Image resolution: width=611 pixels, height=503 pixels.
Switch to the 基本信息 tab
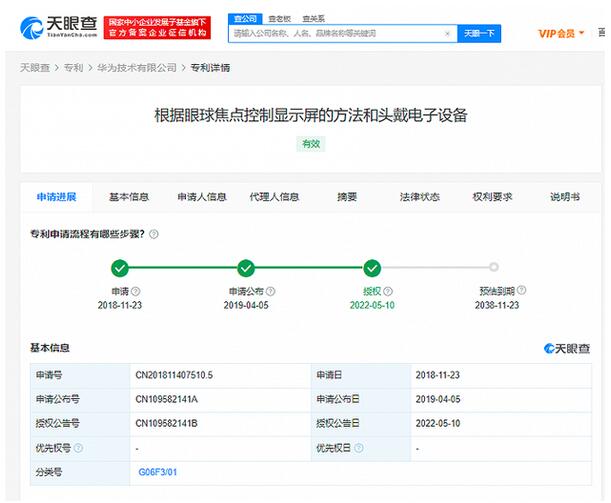(129, 197)
